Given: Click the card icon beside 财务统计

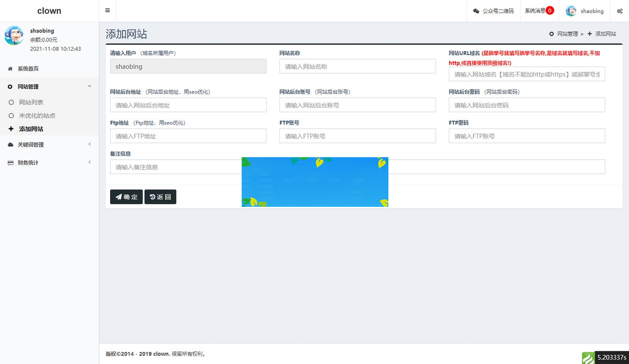Looking at the screenshot, I should 10,163.
